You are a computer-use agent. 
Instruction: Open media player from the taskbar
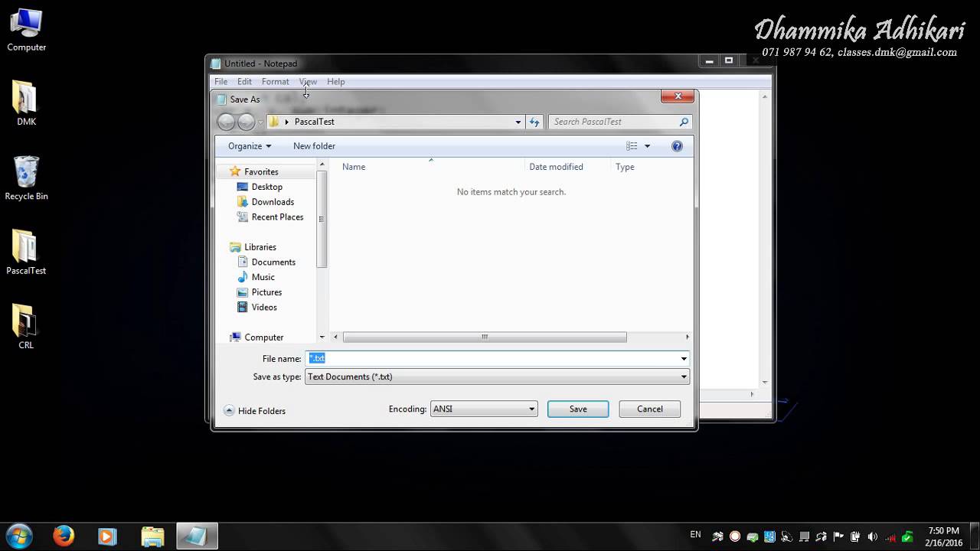[108, 536]
